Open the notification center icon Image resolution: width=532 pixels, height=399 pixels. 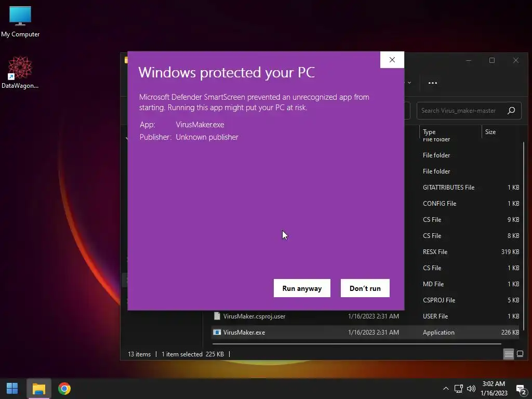[x=521, y=389]
